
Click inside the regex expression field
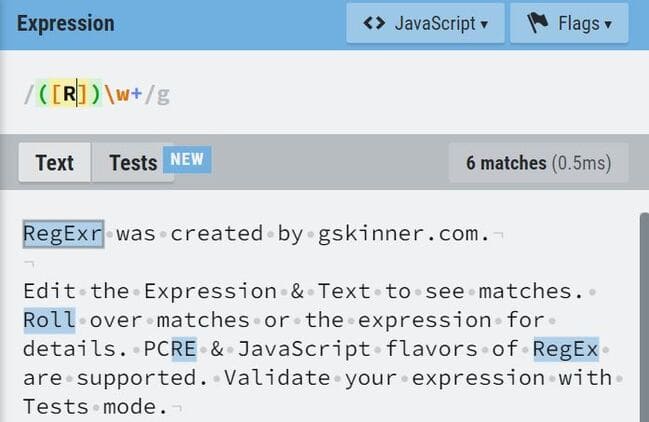(x=324, y=94)
